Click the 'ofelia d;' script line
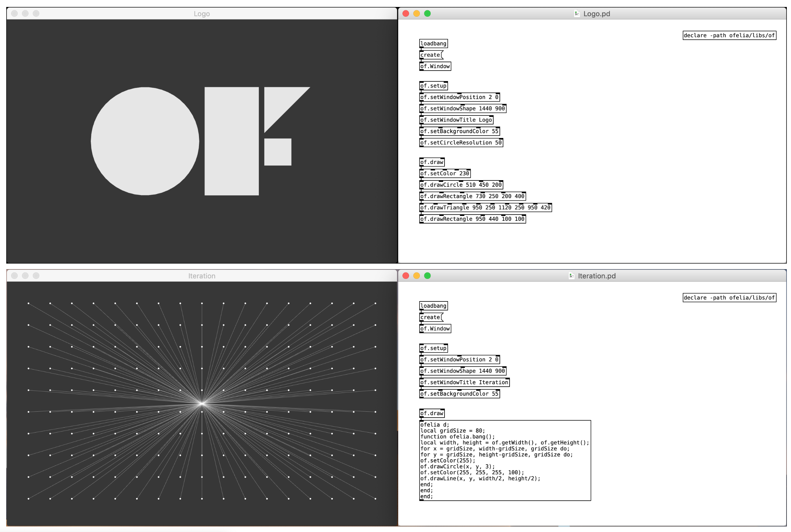Image resolution: width=791 pixels, height=532 pixels. click(x=434, y=425)
